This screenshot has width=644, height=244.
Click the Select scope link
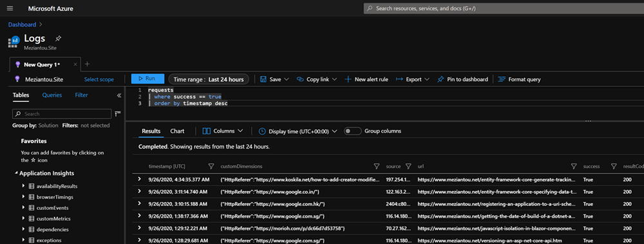click(99, 79)
